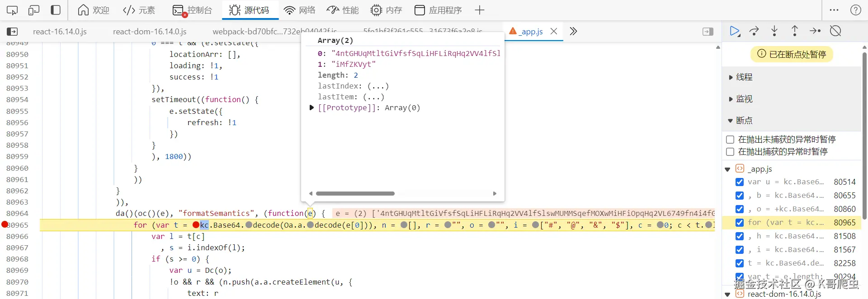Close the _app.js file tab
The height and width of the screenshot is (299, 868).
coord(554,32)
